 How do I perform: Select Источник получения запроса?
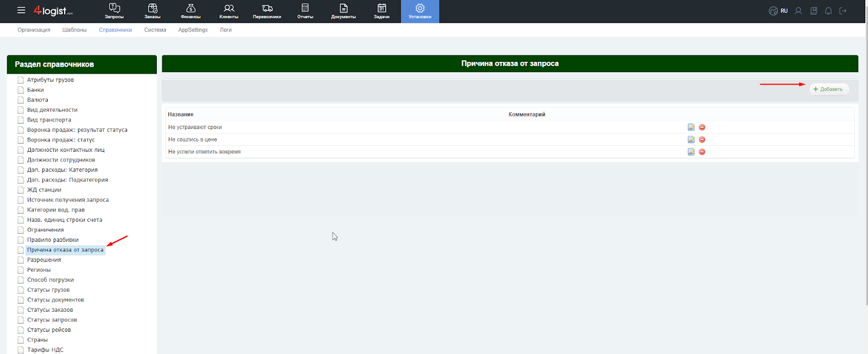pos(68,200)
